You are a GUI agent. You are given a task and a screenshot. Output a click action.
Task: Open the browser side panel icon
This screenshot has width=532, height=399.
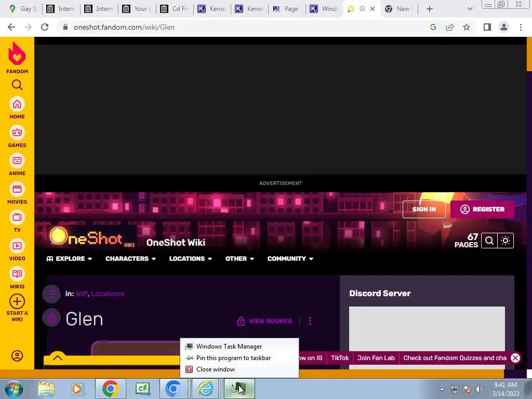pyautogui.click(x=487, y=27)
